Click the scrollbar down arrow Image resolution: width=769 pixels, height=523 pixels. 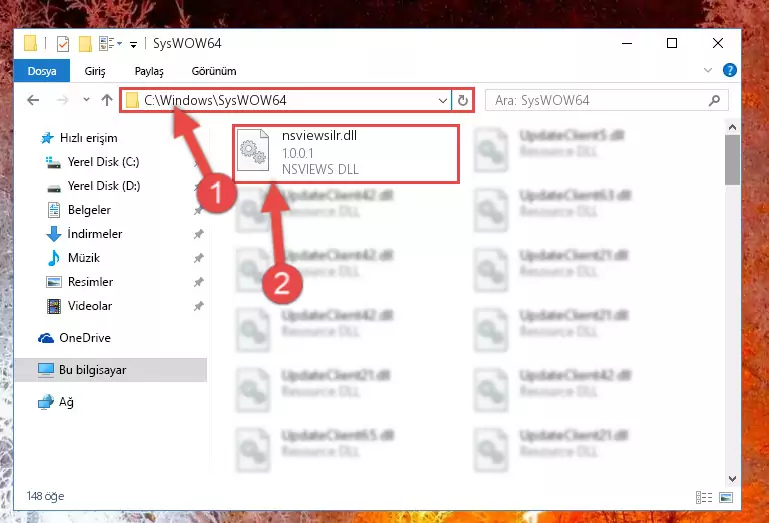(x=732, y=479)
